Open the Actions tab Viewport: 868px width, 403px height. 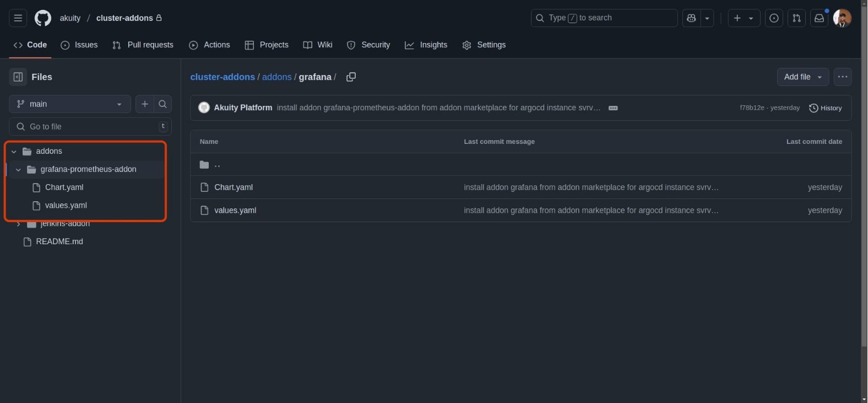(209, 45)
